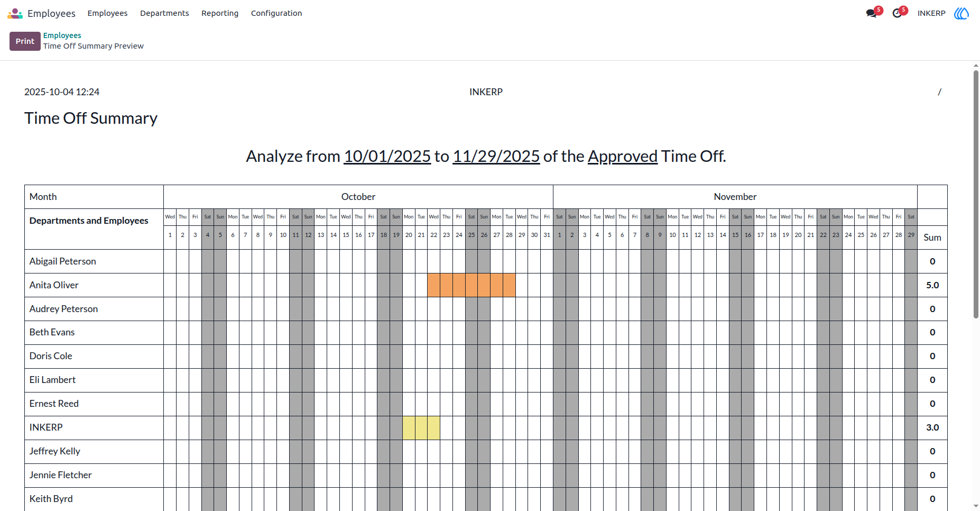Select the Ernest Reed row name
This screenshot has width=980, height=511.
[x=54, y=404]
